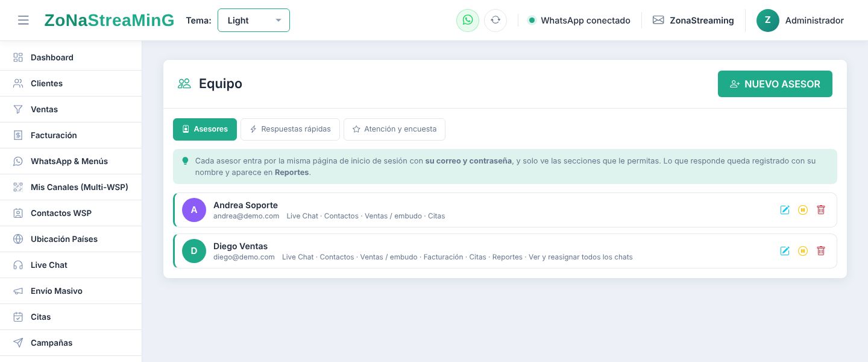868x362 pixels.
Task: Click the Live Chat headset icon
Action: [x=18, y=265]
